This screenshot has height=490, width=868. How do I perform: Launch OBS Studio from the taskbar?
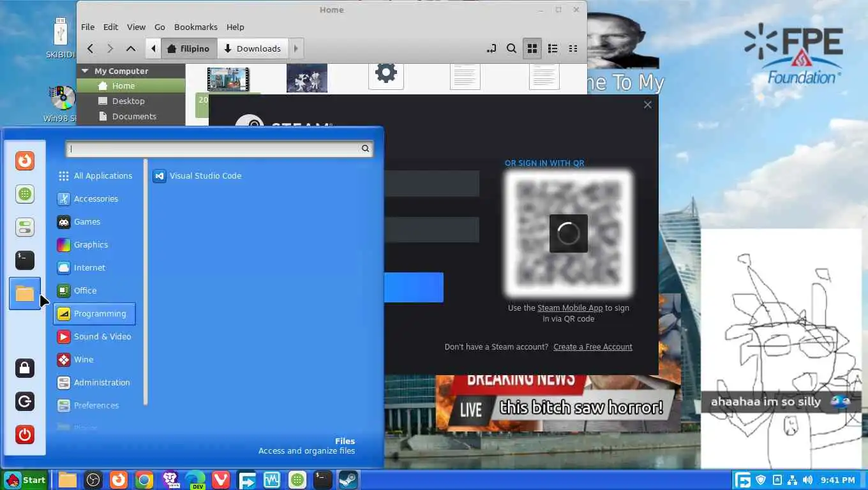93,480
